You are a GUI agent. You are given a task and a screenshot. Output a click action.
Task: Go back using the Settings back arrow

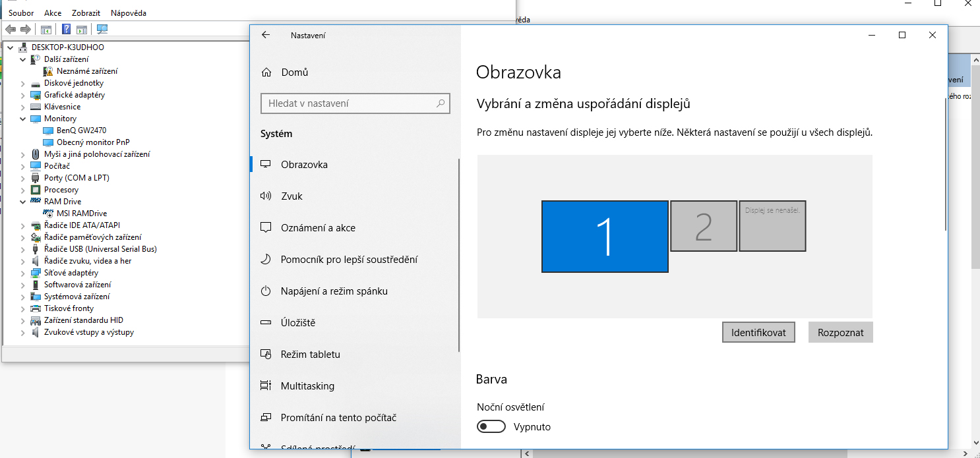pyautogui.click(x=266, y=35)
